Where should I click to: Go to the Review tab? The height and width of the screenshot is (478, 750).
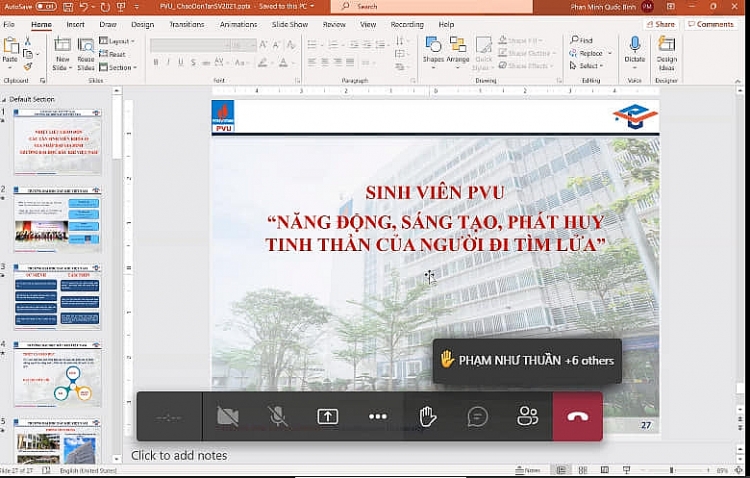click(x=334, y=24)
